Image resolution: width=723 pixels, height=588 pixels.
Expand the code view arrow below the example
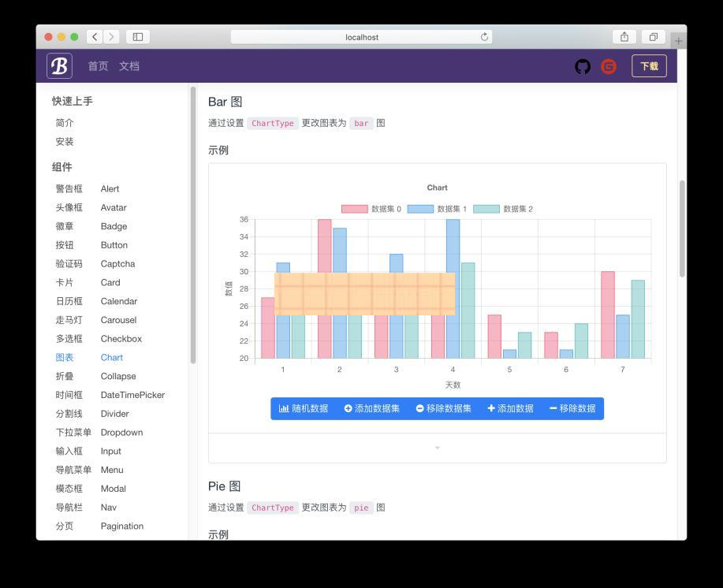[x=437, y=448]
